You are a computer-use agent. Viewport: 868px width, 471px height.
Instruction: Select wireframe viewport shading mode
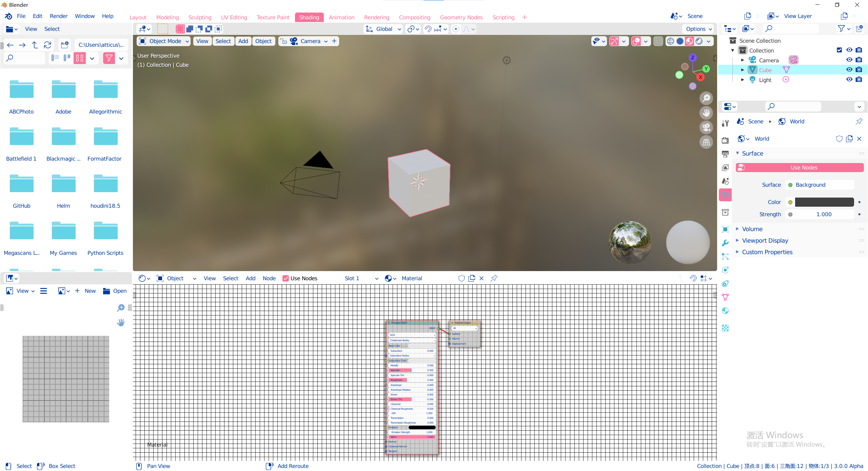tap(670, 41)
